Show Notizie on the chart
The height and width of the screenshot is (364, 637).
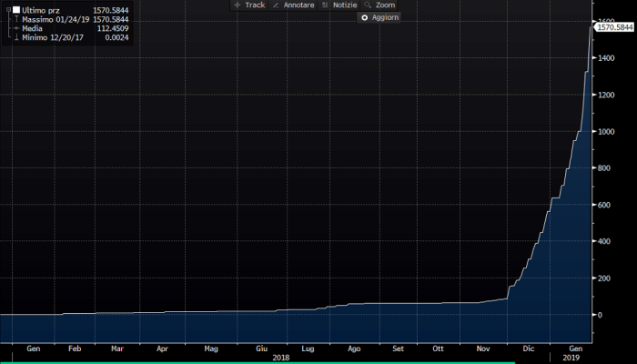[x=339, y=5]
